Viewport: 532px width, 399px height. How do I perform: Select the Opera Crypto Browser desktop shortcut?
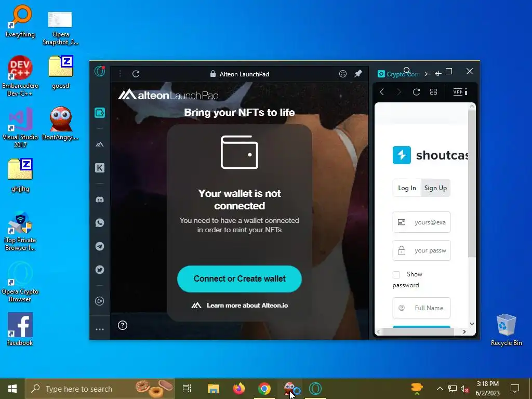pyautogui.click(x=20, y=282)
